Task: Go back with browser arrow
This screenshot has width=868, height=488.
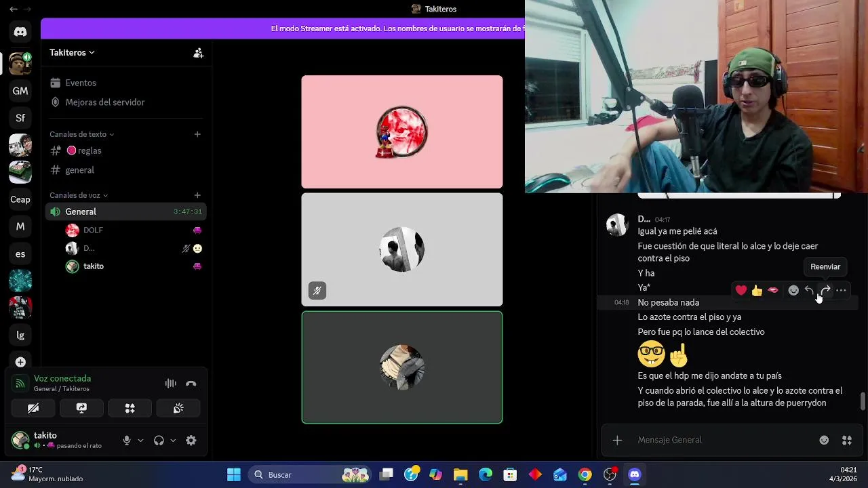Action: (x=14, y=9)
